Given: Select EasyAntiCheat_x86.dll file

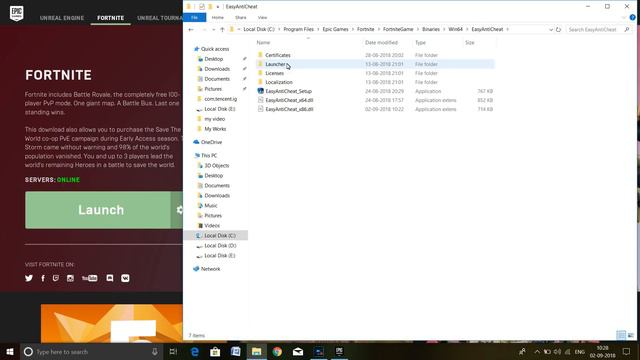Looking at the screenshot, I should pos(289,109).
